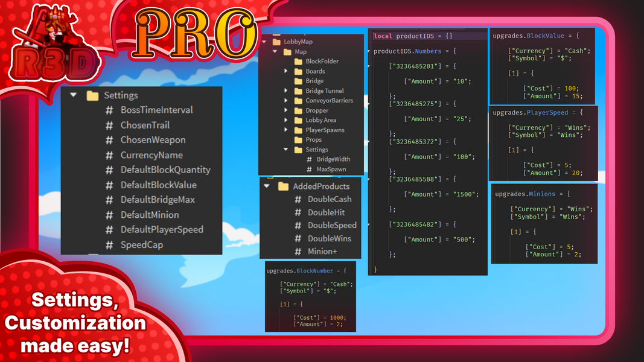The height and width of the screenshot is (362, 644).
Task: Select the DoubleSpeed hash icon
Action: coord(298,225)
